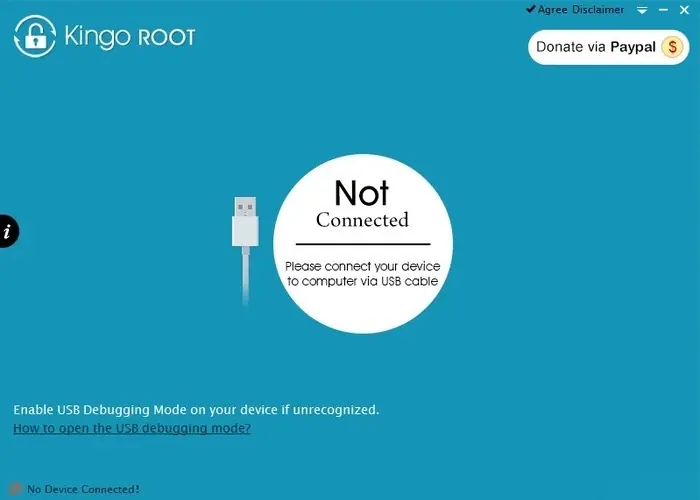Open the title bar dropdown menu arrow
The height and width of the screenshot is (500, 700).
click(x=642, y=10)
